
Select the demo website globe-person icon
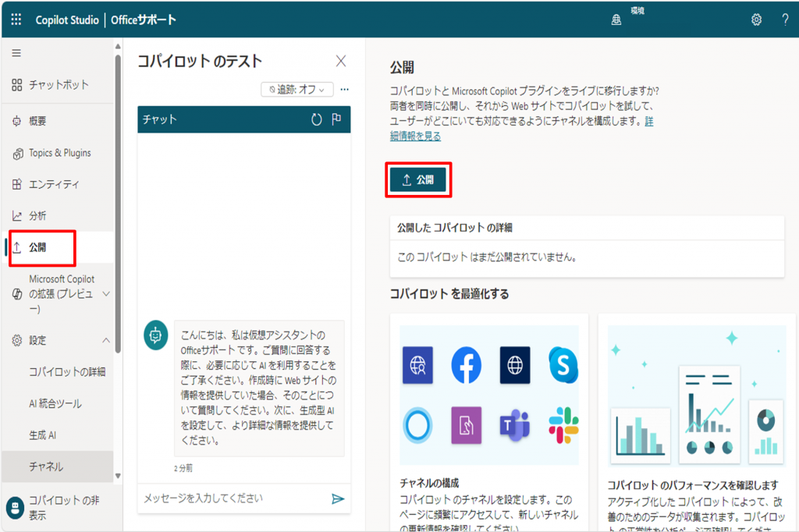[x=417, y=365]
